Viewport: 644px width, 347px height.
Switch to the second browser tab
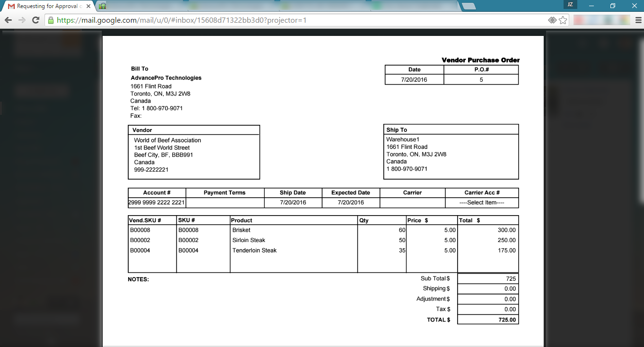coord(142,7)
